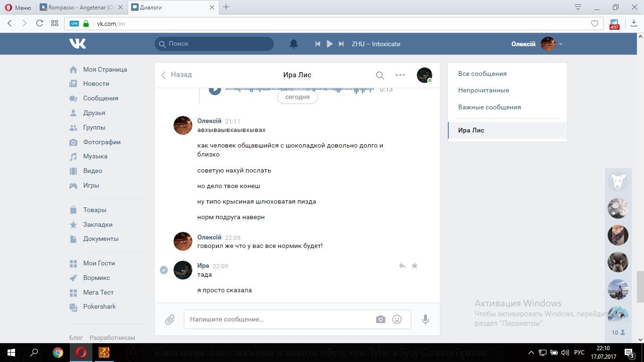Select Непрочитанные in messages filter
The image size is (644, 362).
(x=483, y=90)
